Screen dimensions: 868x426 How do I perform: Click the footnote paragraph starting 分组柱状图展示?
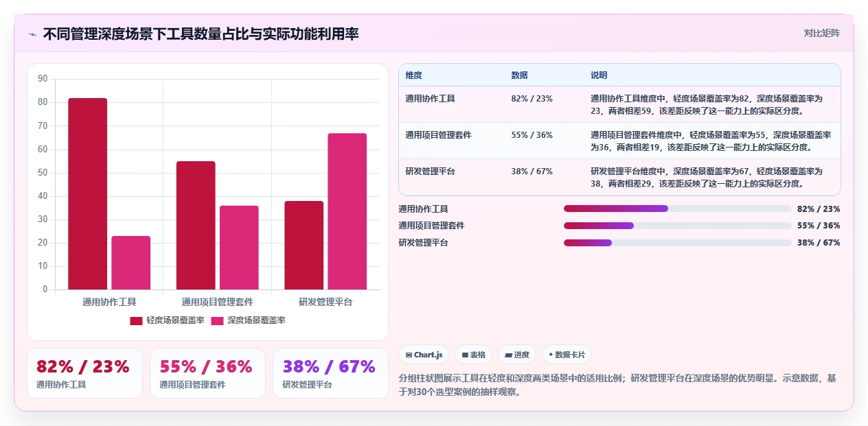618,384
